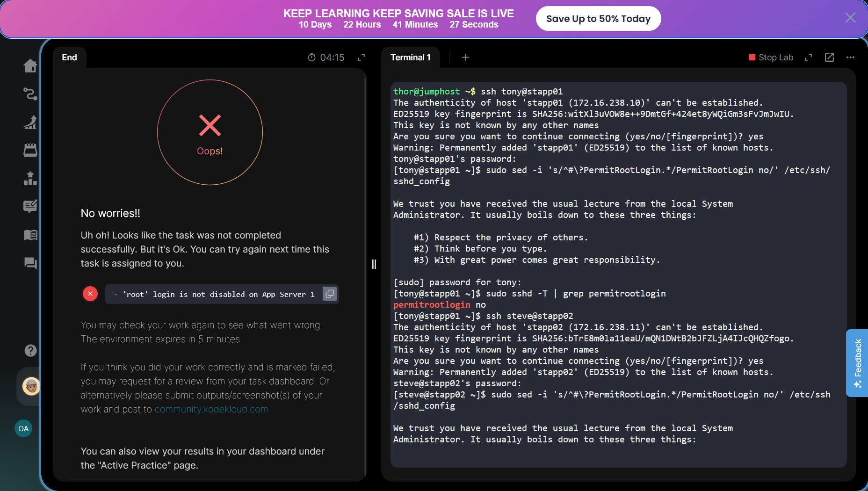The width and height of the screenshot is (868, 491).
Task: Click the Seconds countdown text
Action: pyautogui.click(x=474, y=25)
